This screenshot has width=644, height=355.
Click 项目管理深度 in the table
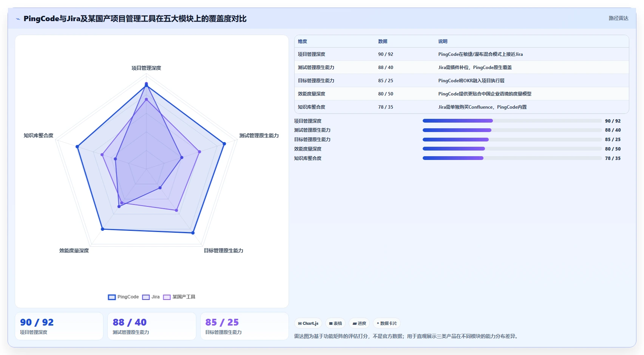coord(312,54)
